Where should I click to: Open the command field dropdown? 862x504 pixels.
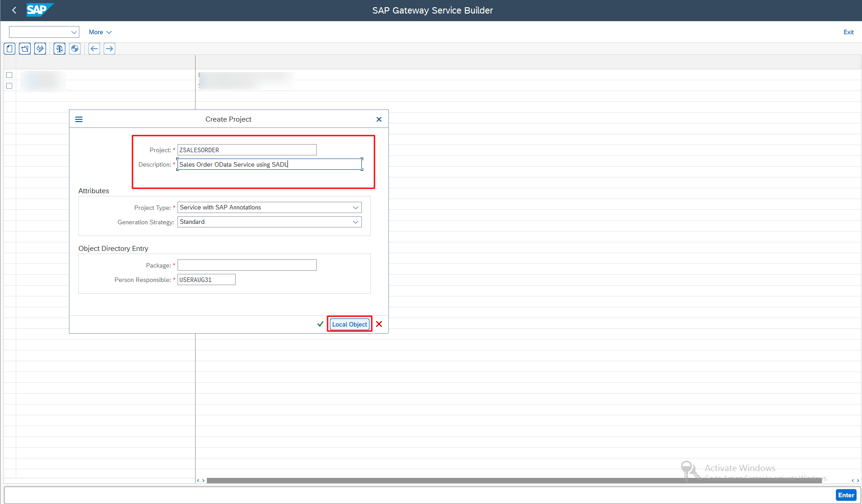pyautogui.click(x=74, y=32)
